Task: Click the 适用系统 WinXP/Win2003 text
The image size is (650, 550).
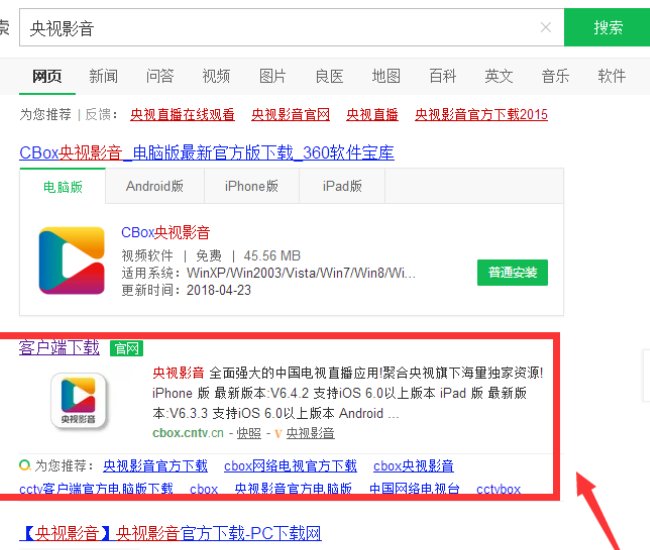Action: [268, 273]
